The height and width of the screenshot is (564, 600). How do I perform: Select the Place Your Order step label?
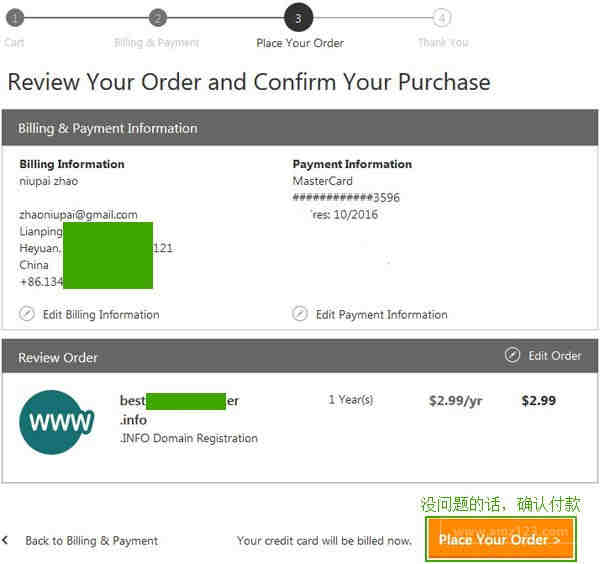point(300,43)
